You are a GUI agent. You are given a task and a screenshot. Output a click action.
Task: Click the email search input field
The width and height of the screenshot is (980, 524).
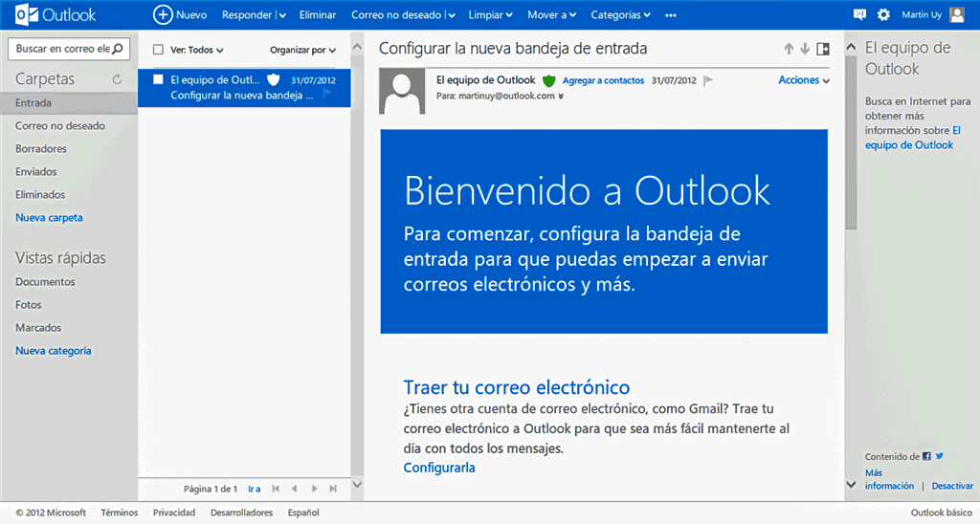62,48
